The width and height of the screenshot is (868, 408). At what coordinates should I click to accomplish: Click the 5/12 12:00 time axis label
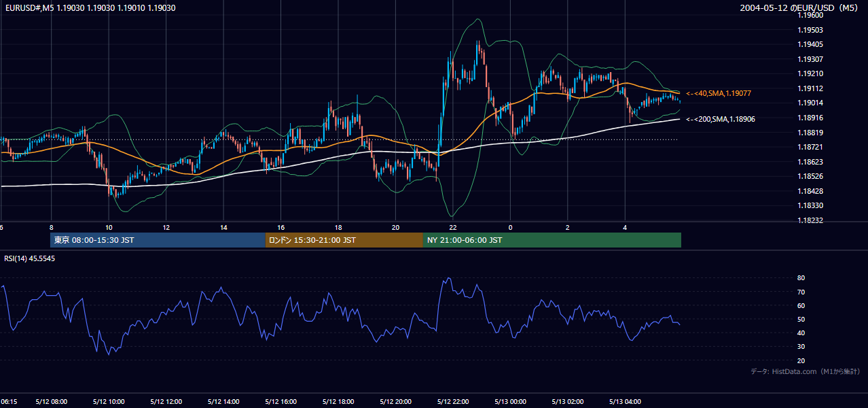tap(166, 402)
